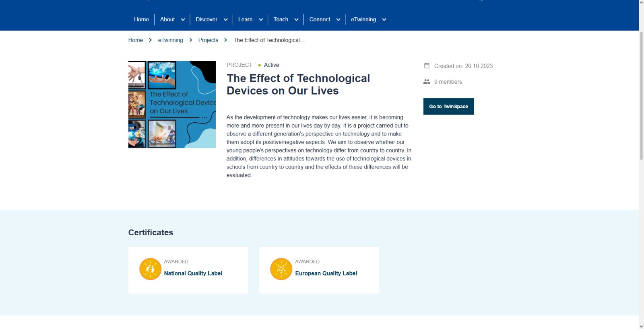
Task: Open the Learn menu chevron
Action: 261,20
